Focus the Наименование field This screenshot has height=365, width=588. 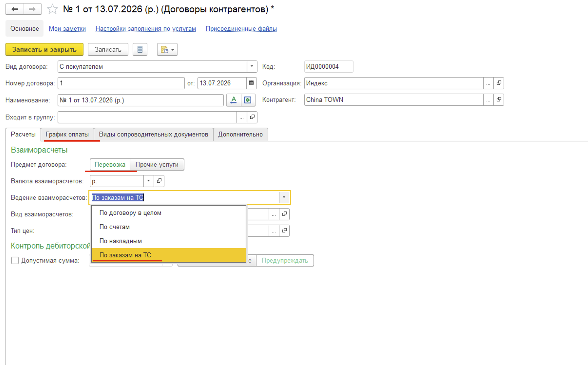[141, 100]
